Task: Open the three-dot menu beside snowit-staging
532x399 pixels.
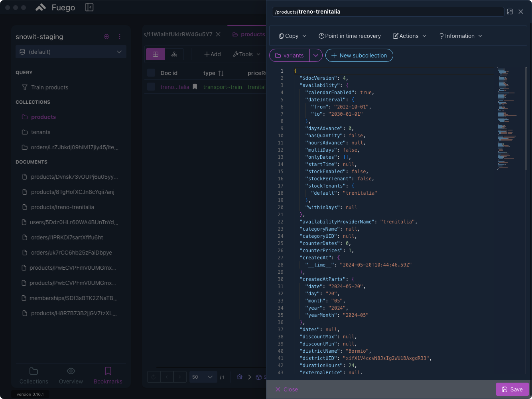Action: click(x=120, y=37)
